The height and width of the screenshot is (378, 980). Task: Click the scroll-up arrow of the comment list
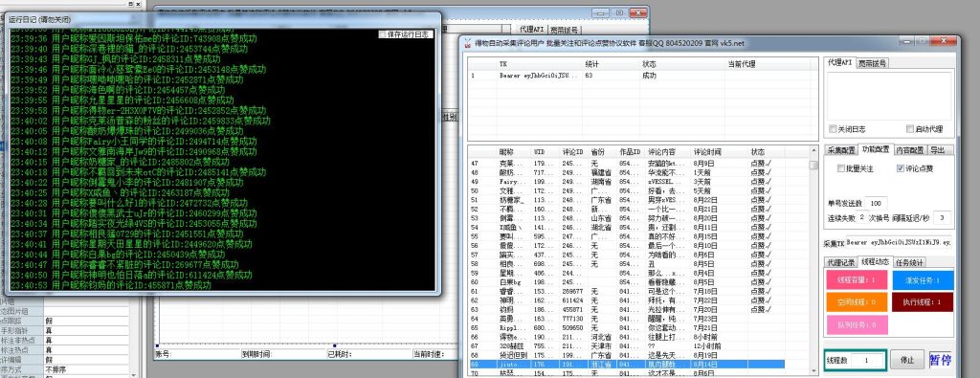pos(813,151)
